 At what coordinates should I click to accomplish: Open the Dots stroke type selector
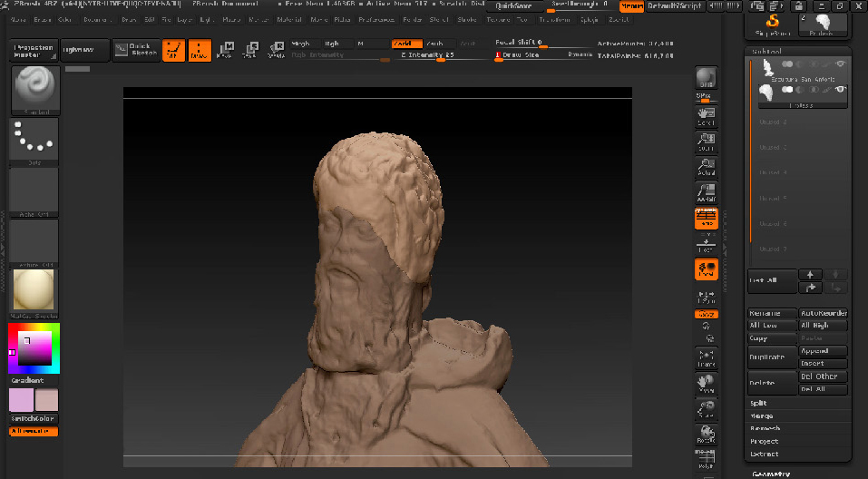point(34,142)
